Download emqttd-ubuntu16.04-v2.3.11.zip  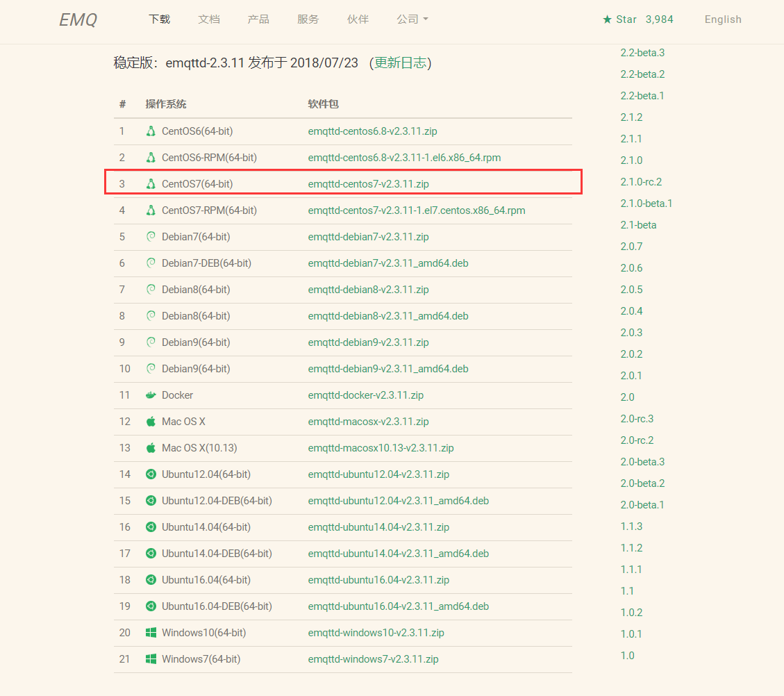coord(378,580)
